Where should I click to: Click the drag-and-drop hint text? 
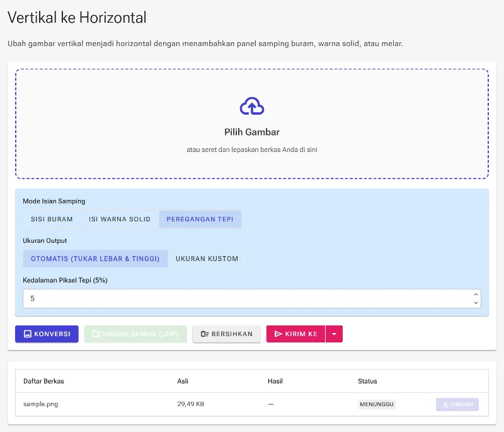click(x=252, y=150)
